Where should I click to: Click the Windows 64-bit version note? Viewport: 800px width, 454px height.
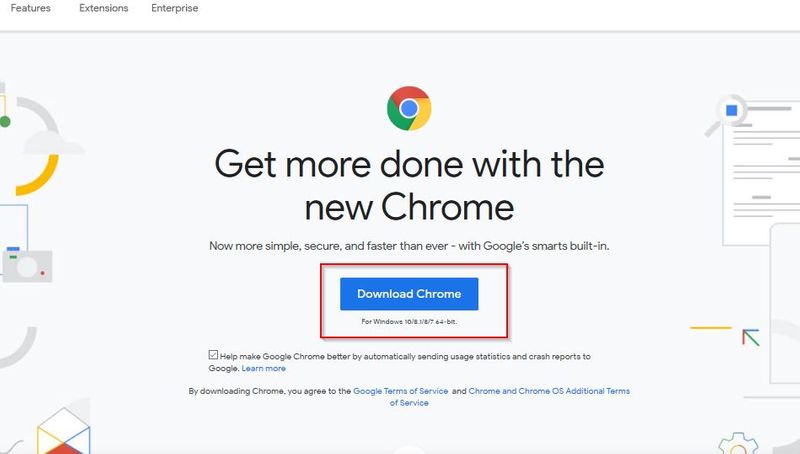click(x=409, y=322)
